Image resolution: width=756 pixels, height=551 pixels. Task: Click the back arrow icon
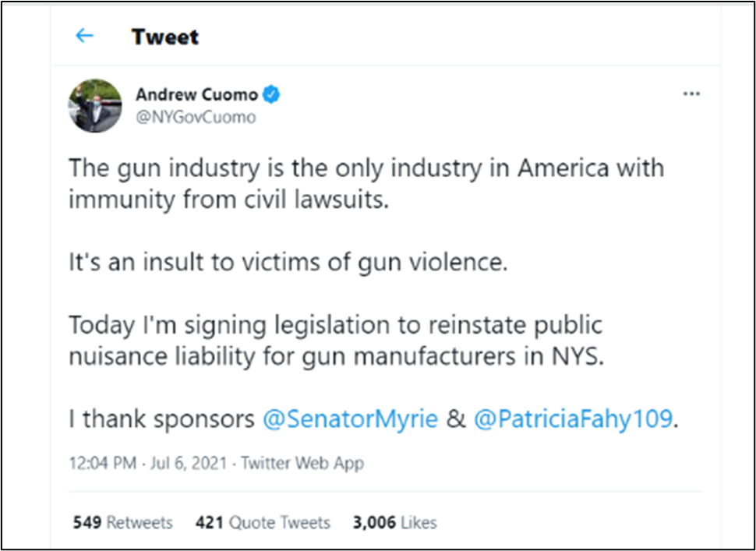[84, 36]
